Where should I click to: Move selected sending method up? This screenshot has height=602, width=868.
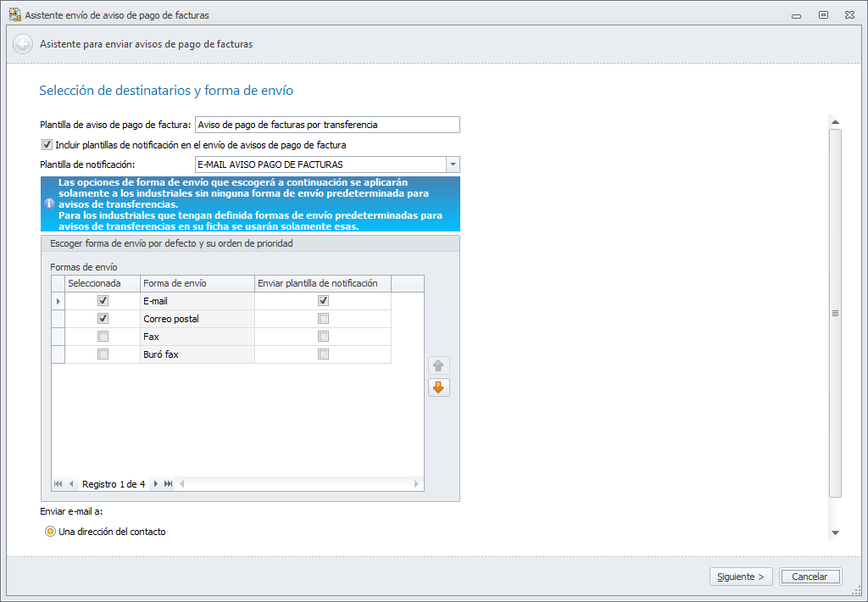(438, 365)
